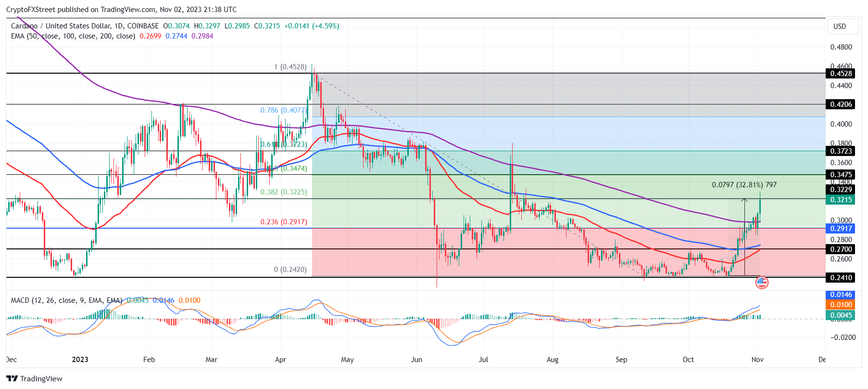Screen dimensions: 868x389
Task: Click the Fibonacci 0.786 (0.4077) label
Action: [x=284, y=110]
